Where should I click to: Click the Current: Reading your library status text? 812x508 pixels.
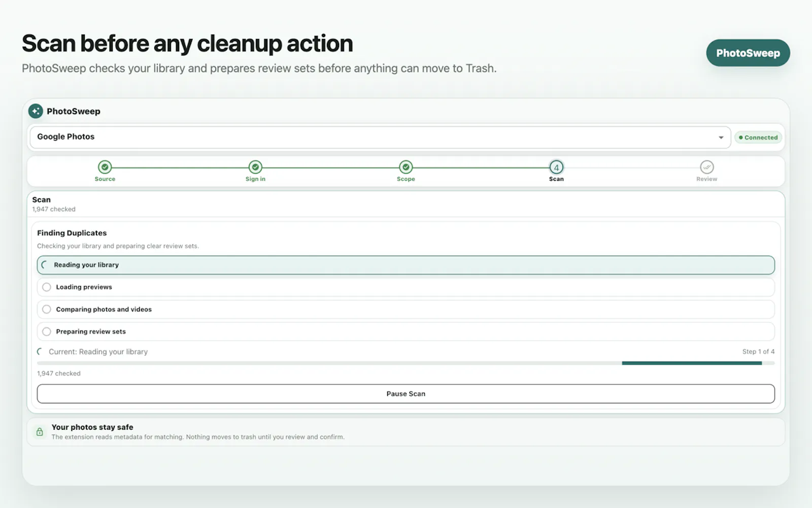(98, 352)
